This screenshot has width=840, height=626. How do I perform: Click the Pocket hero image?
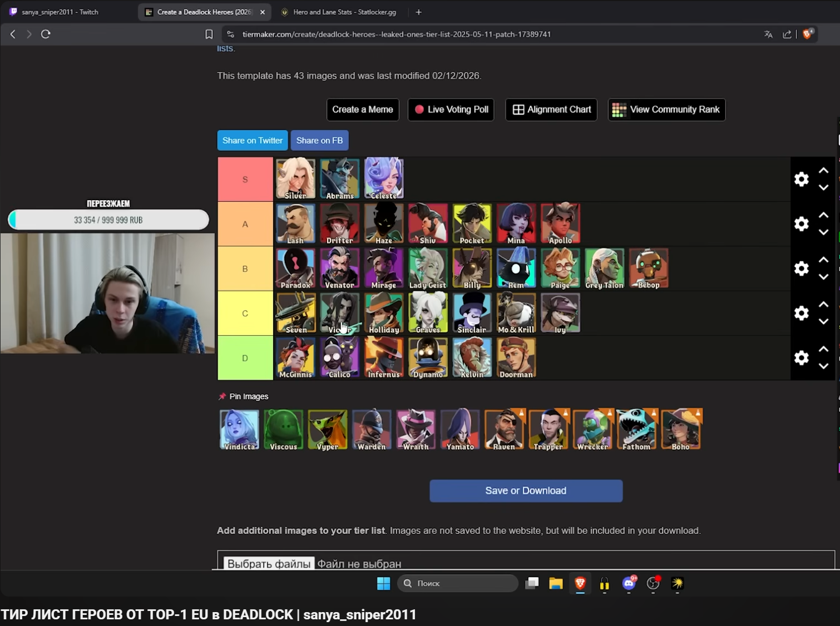472,223
